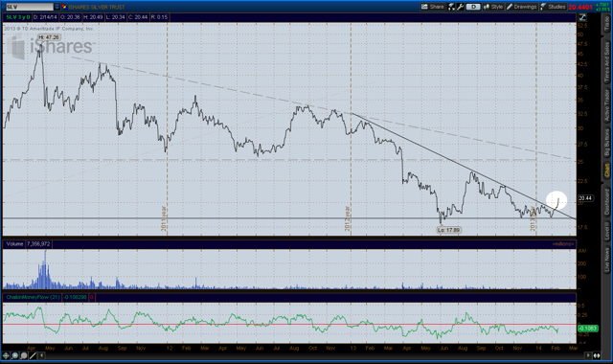Click the Hi: 47.26 price bubble
613x364 pixels.
click(49, 37)
